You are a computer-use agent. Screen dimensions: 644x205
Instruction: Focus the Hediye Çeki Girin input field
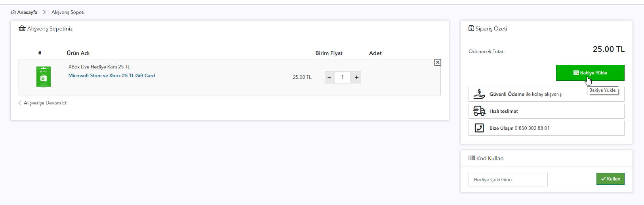click(508, 180)
